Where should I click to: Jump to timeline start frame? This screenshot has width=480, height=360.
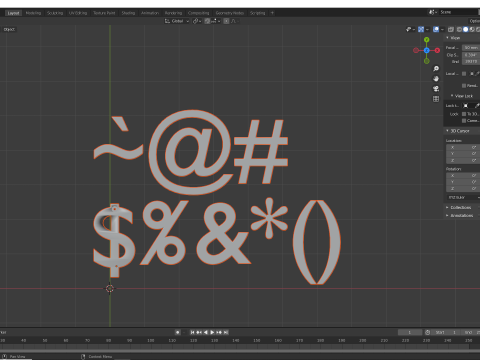(193, 332)
